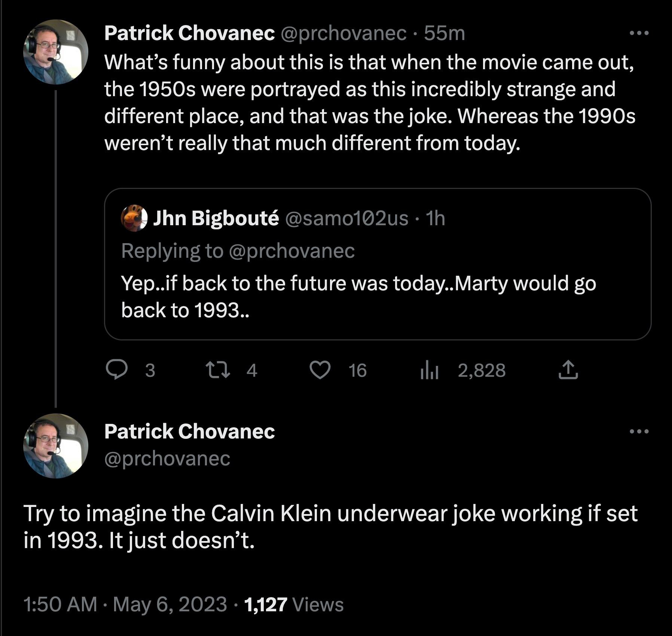Click the 1:50 AM · May 6, 2023 timestamp
Viewport: 672px width, 636px height.
[125, 604]
